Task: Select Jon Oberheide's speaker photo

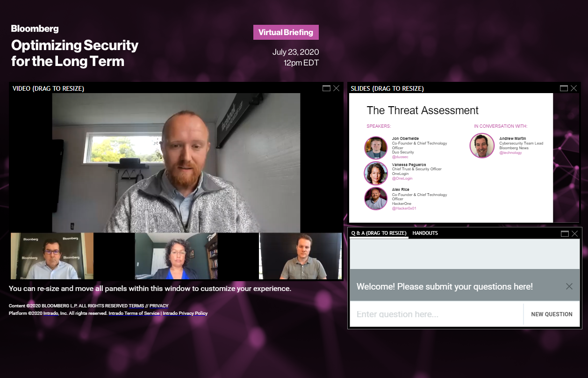Action: click(x=376, y=148)
